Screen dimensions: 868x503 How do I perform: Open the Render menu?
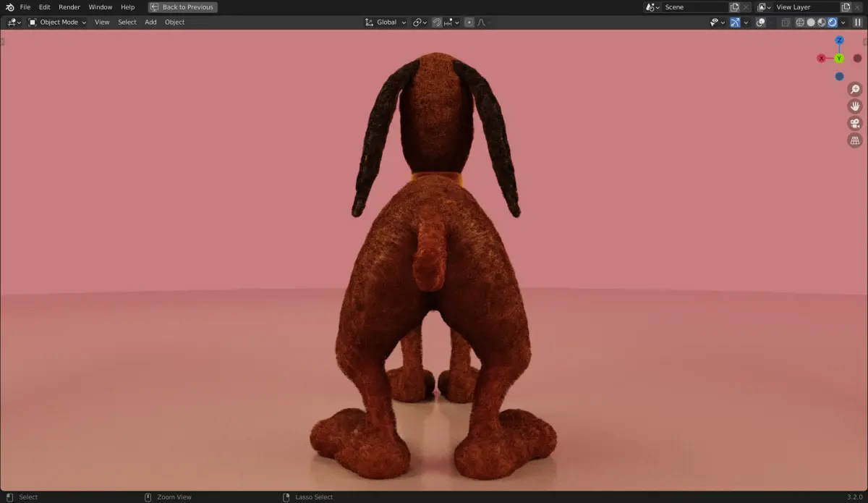coord(69,7)
